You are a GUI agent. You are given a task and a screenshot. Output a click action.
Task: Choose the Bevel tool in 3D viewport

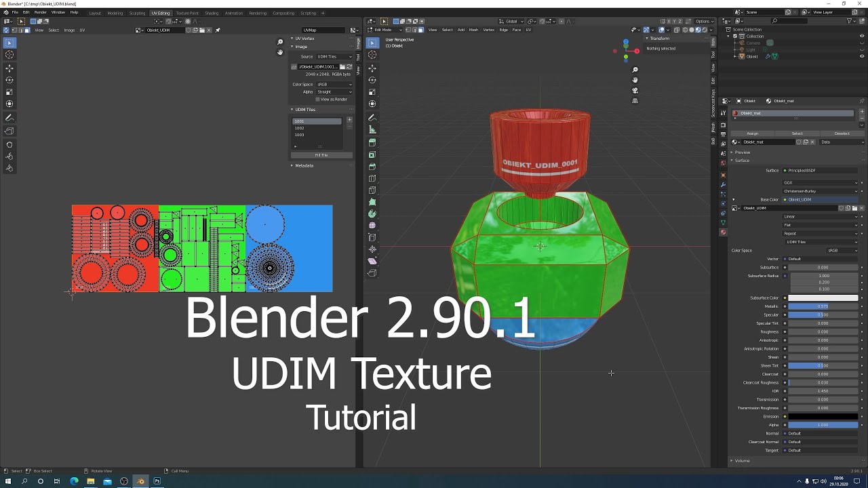tap(372, 167)
